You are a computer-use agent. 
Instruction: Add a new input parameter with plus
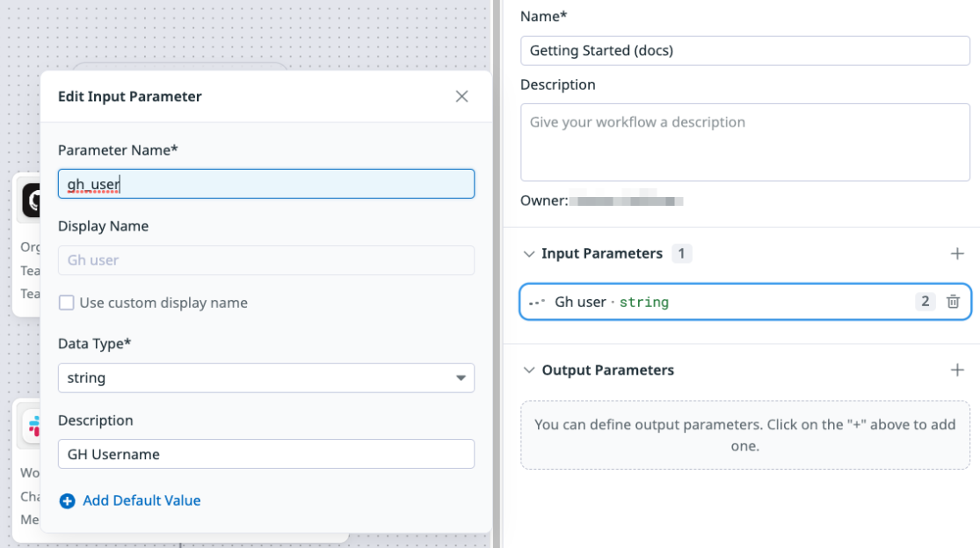click(957, 253)
